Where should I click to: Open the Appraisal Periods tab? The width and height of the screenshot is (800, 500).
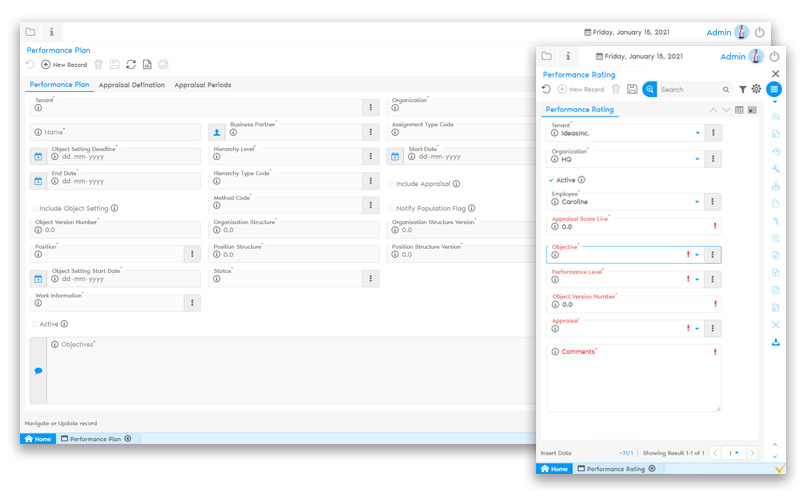click(x=202, y=85)
